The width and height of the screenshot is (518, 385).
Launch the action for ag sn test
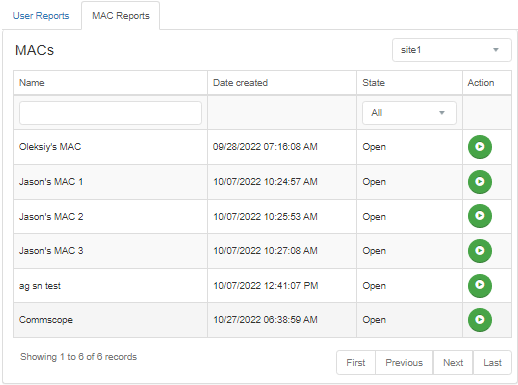click(x=480, y=285)
